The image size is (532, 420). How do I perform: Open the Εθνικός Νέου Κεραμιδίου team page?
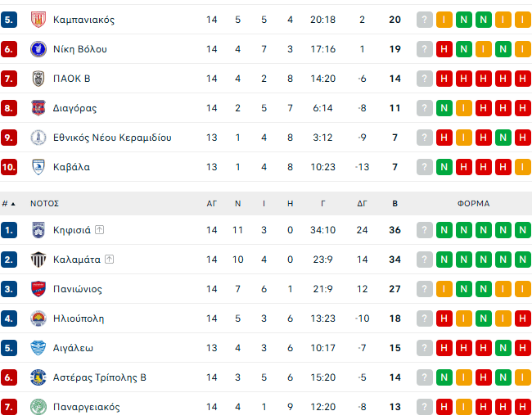(111, 138)
